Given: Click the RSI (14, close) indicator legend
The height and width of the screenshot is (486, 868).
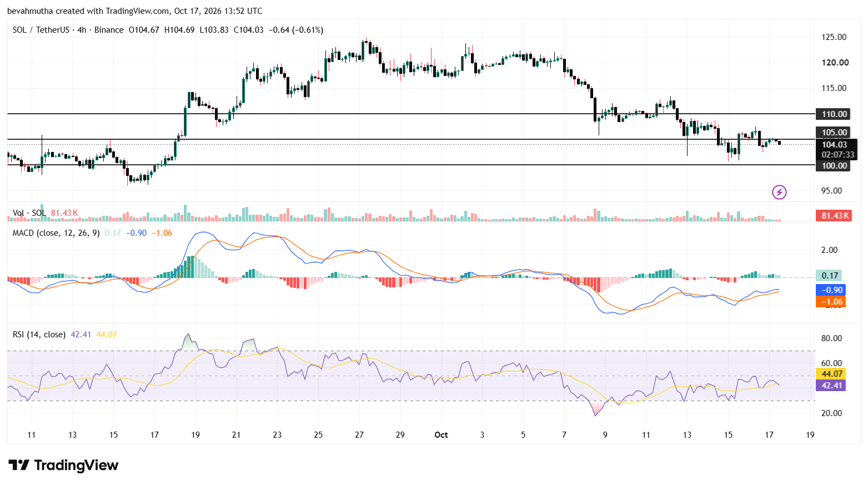Looking at the screenshot, I should [x=39, y=335].
